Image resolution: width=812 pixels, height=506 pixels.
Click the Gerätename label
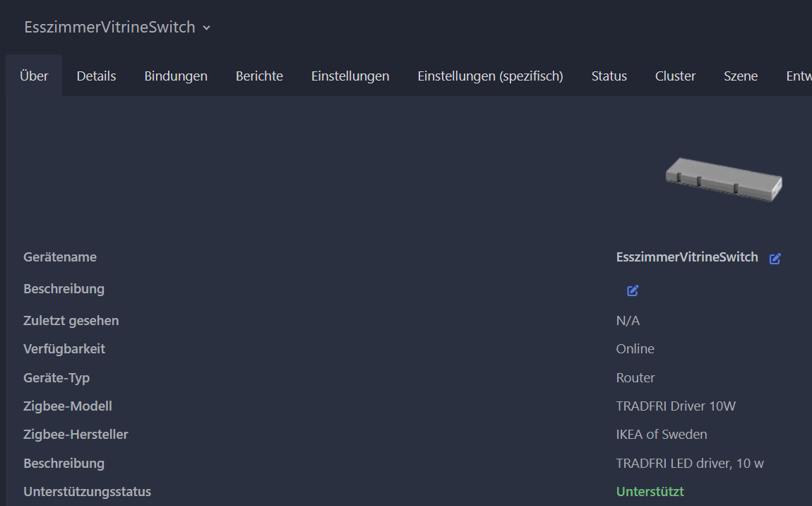(x=60, y=257)
